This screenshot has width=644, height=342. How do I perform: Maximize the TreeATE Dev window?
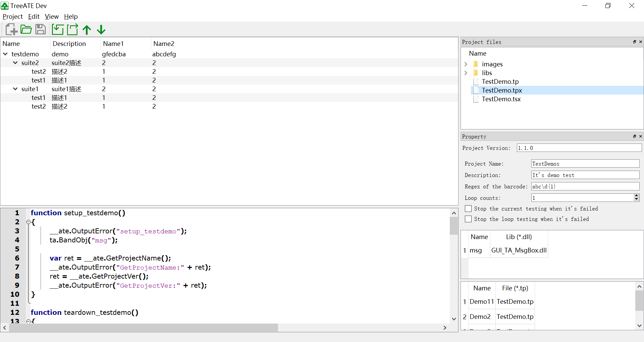pos(608,6)
